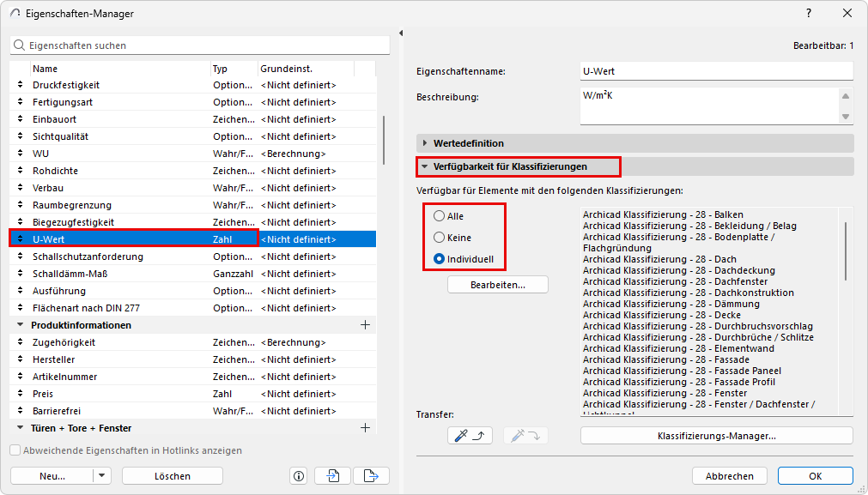Select the Keine radio option
This screenshot has width=868, height=495.
[x=439, y=238]
